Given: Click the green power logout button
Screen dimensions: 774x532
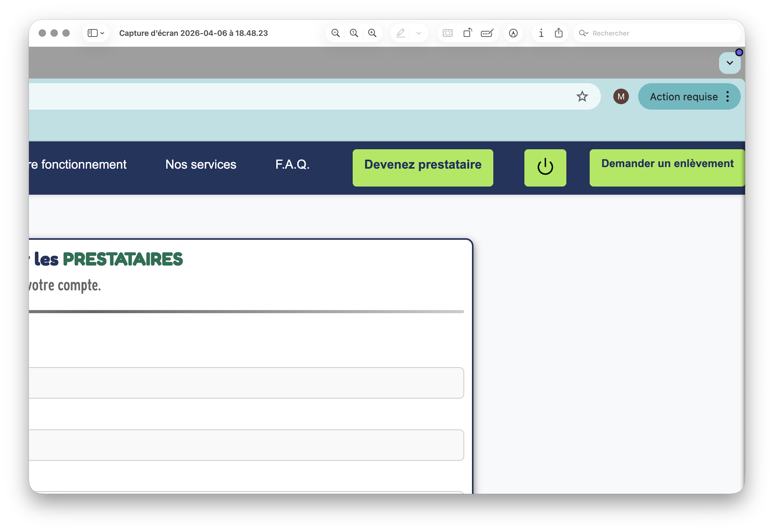Looking at the screenshot, I should pyautogui.click(x=545, y=168).
